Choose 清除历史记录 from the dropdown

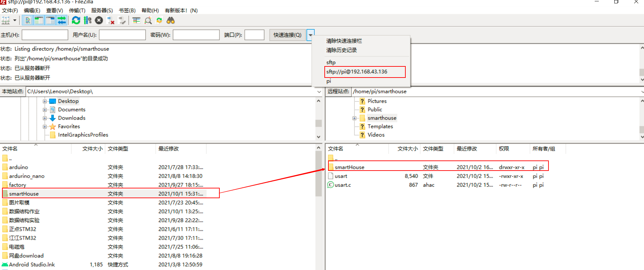click(342, 50)
